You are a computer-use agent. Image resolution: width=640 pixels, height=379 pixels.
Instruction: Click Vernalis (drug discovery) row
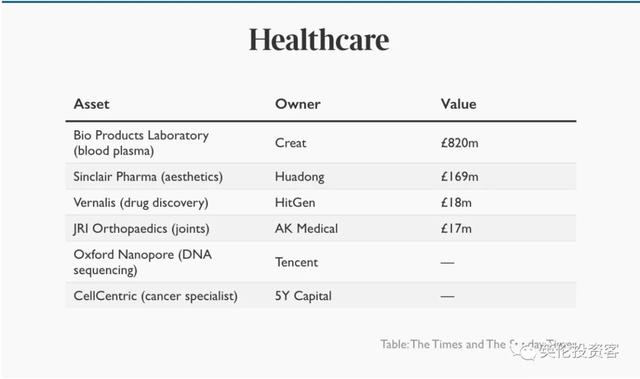point(321,202)
